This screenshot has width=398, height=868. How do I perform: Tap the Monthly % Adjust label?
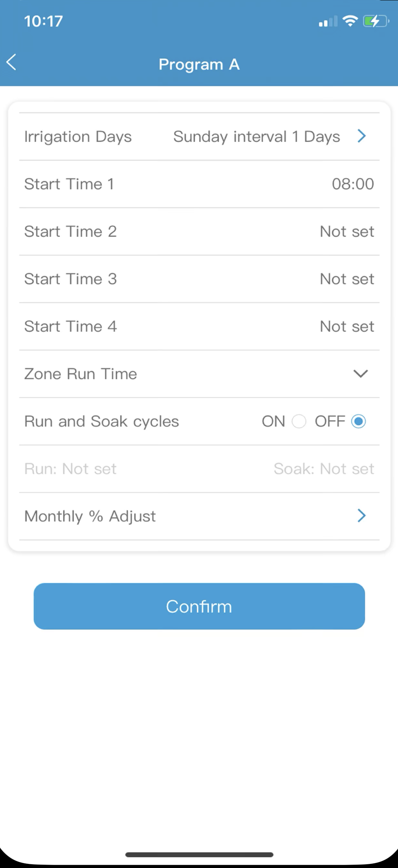pos(90,516)
